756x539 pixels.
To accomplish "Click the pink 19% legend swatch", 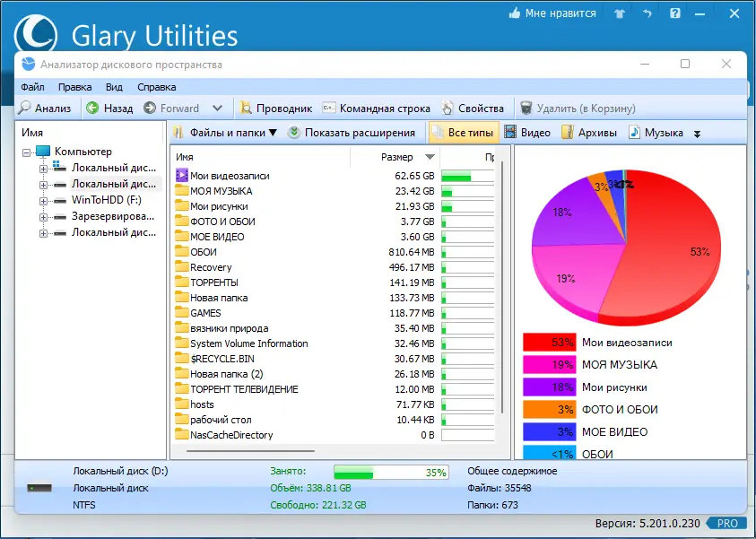I will coord(549,365).
